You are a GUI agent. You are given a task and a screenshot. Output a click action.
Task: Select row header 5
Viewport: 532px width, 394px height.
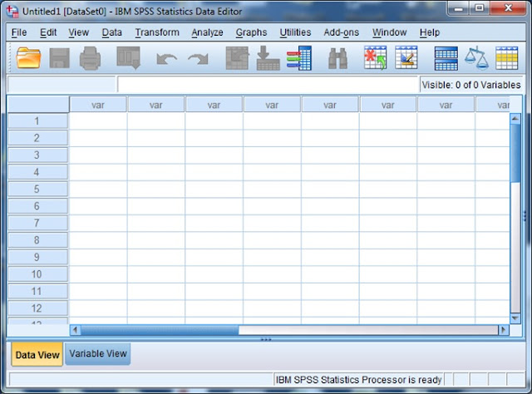(37, 189)
